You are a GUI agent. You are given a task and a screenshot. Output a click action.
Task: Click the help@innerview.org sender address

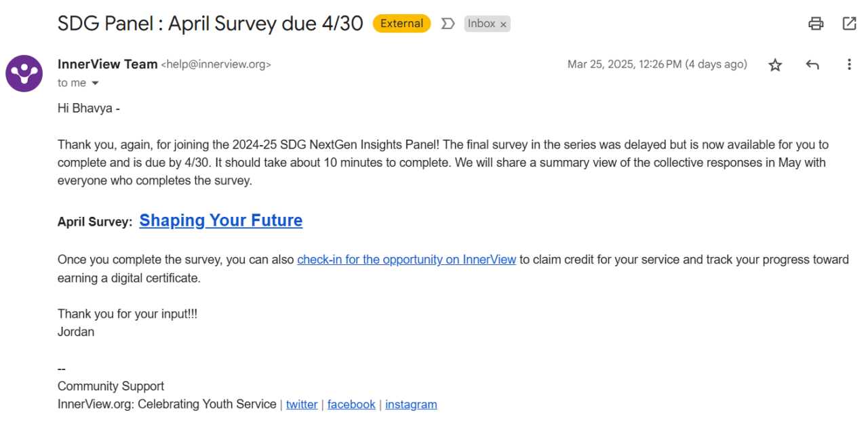pyautogui.click(x=216, y=65)
